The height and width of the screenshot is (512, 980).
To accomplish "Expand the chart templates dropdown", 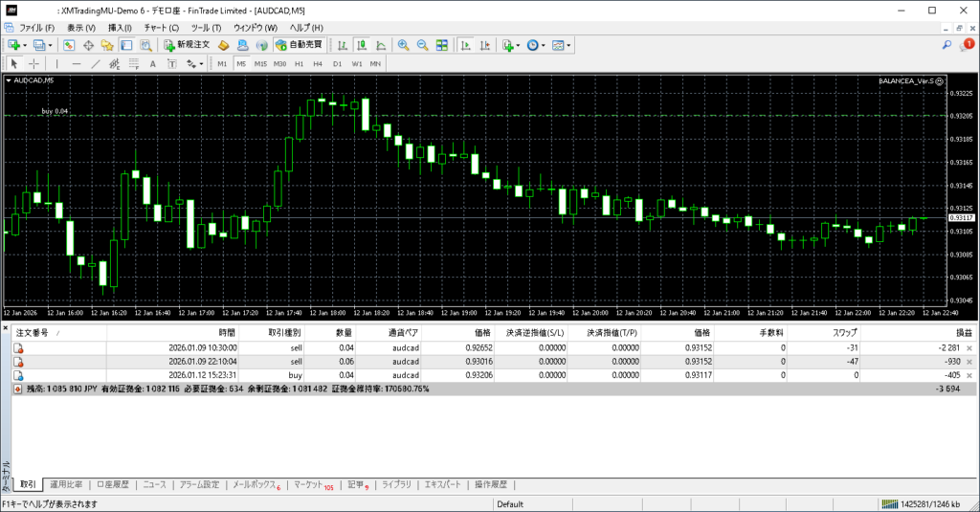I will pyautogui.click(x=570, y=45).
